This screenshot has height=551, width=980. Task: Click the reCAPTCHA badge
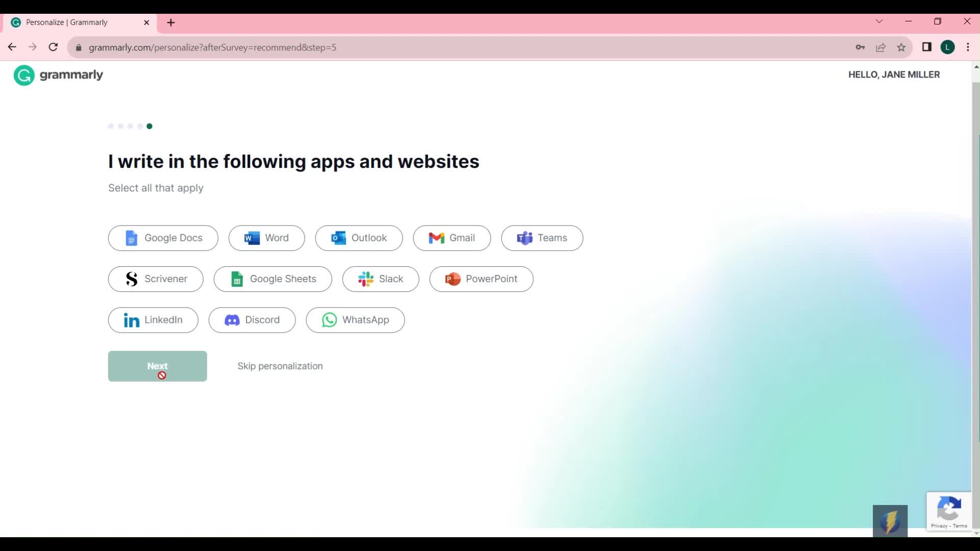pos(949,512)
